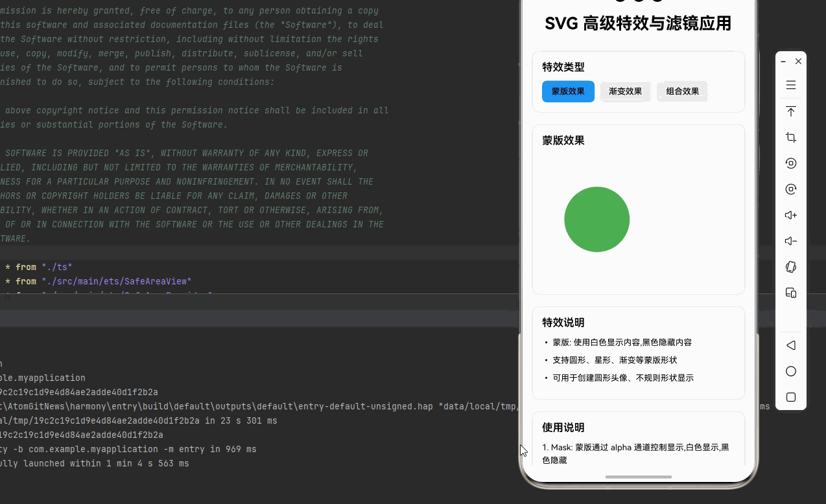This screenshot has height=504, width=826.
Task: Click the green circle mask preview
Action: [596, 219]
